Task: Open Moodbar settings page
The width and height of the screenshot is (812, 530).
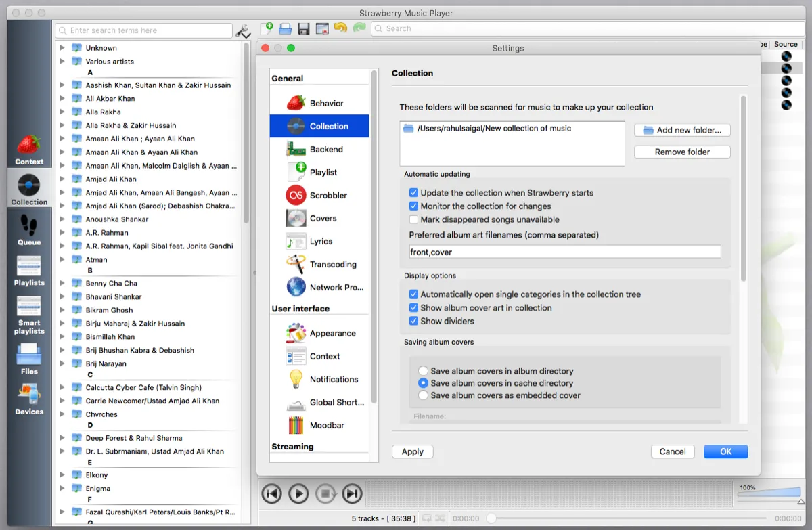Action: [x=319, y=425]
